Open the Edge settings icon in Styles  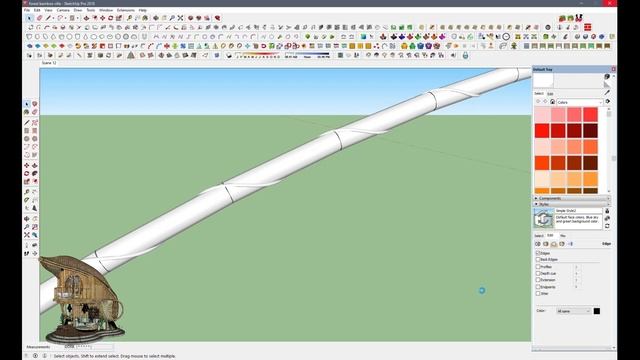coord(538,244)
